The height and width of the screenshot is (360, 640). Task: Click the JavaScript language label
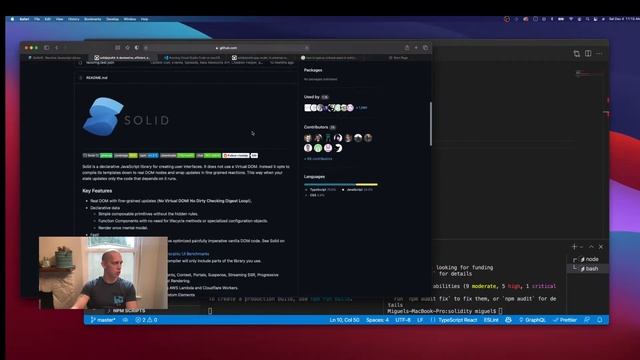pyautogui.click(x=358, y=190)
